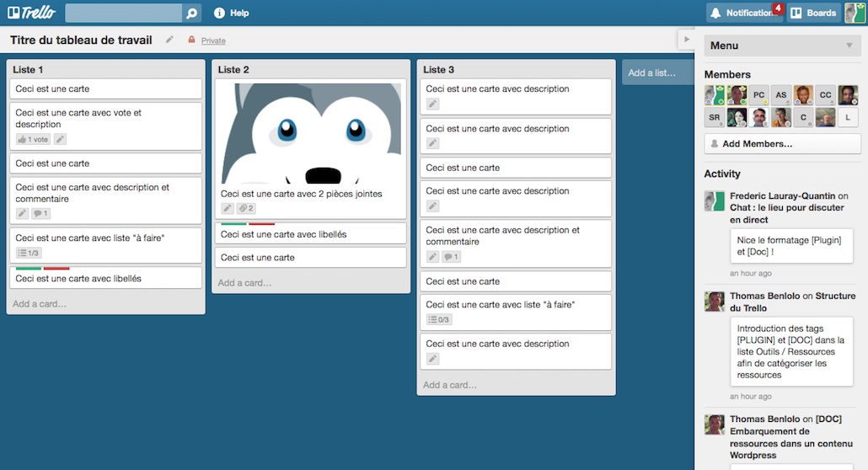Click the pencil icon beside the board title
The width and height of the screenshot is (868, 470).
point(170,40)
